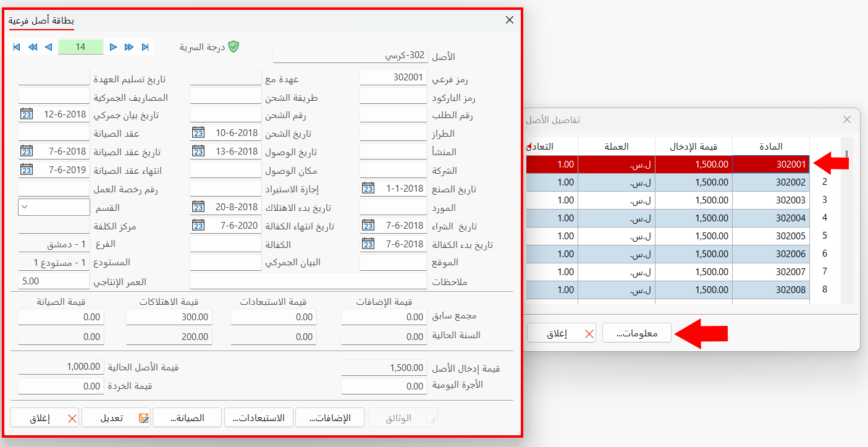868x447 pixels.
Task: Click the طريقة الشحن field
Action: tap(226, 96)
